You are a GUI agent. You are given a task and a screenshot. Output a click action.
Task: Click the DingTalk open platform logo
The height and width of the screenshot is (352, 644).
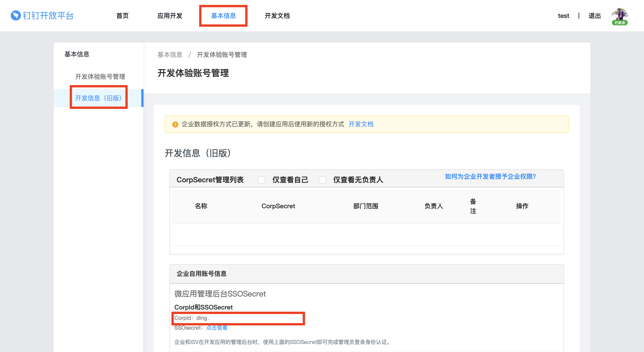coord(42,15)
